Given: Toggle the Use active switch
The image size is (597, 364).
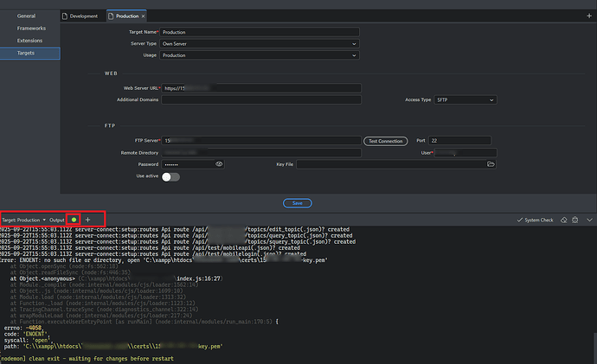Looking at the screenshot, I should pyautogui.click(x=170, y=176).
